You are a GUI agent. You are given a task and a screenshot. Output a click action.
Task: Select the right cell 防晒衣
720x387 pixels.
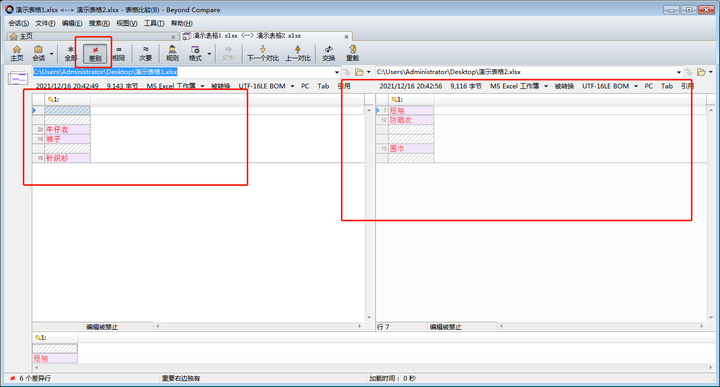(x=411, y=120)
